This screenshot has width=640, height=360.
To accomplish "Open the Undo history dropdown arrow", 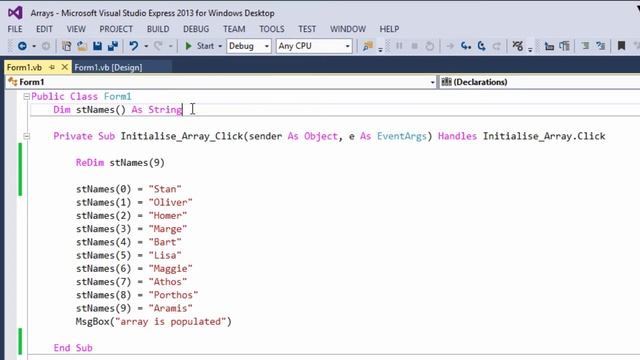I will point(146,46).
